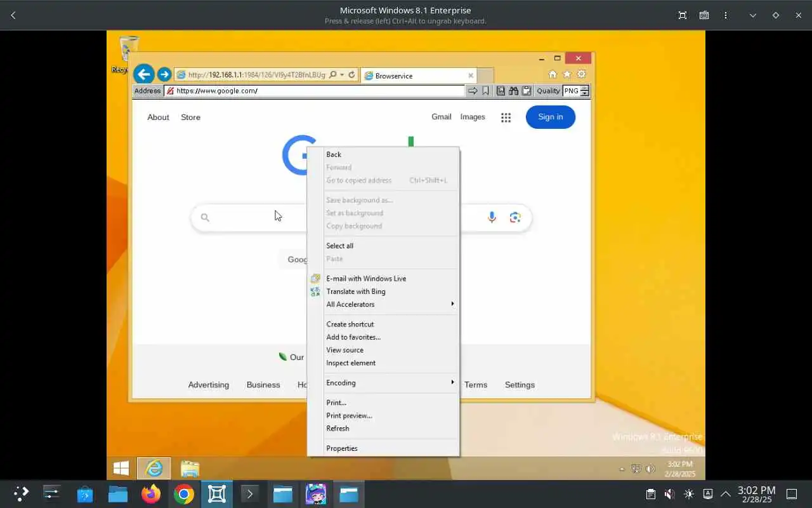Click the fullscreen icon in VM title bar
Screen dimensions: 812x508
(683, 15)
